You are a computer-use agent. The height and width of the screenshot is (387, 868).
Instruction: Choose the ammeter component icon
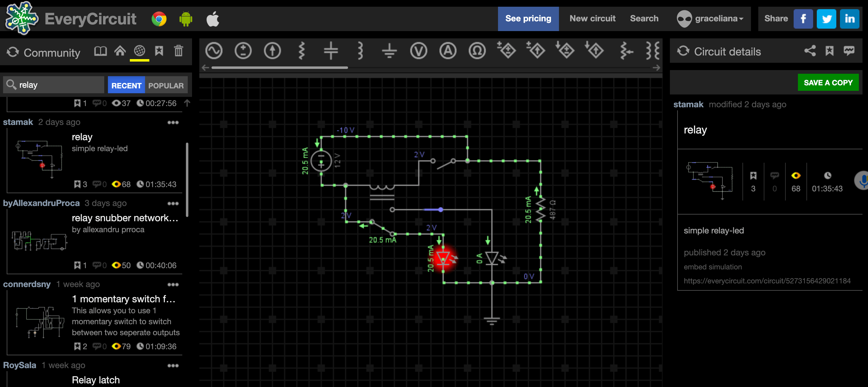pyautogui.click(x=447, y=51)
